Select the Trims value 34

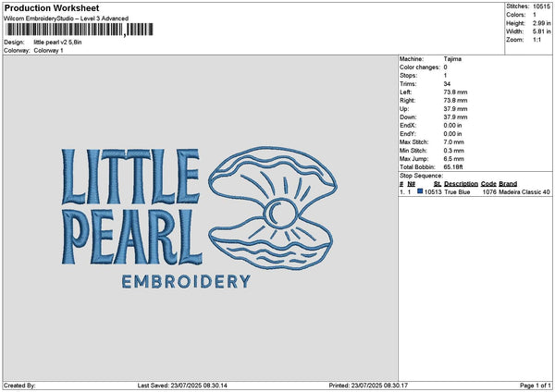pos(447,84)
